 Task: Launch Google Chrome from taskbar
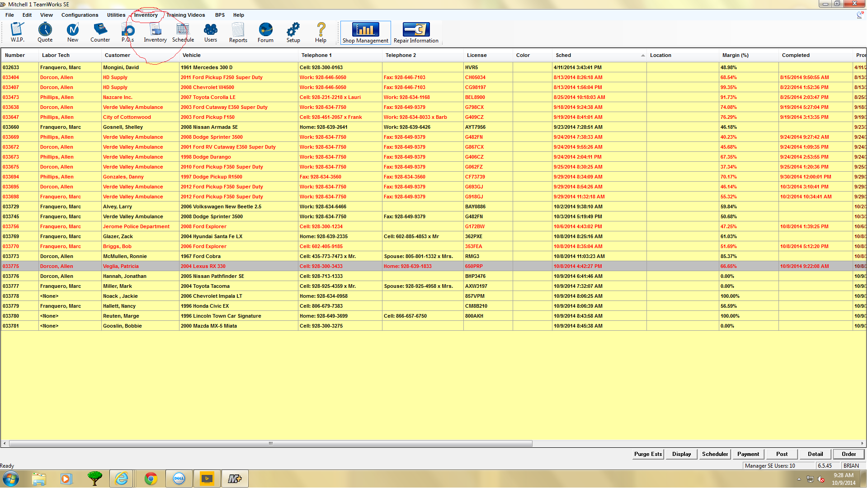point(151,479)
